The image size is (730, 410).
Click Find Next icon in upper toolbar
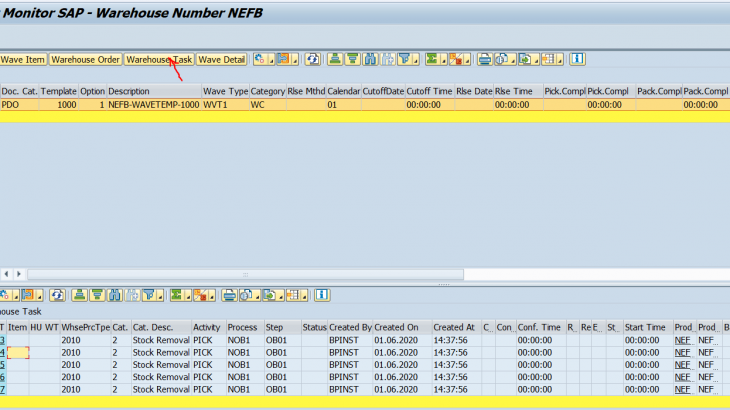[387, 59]
